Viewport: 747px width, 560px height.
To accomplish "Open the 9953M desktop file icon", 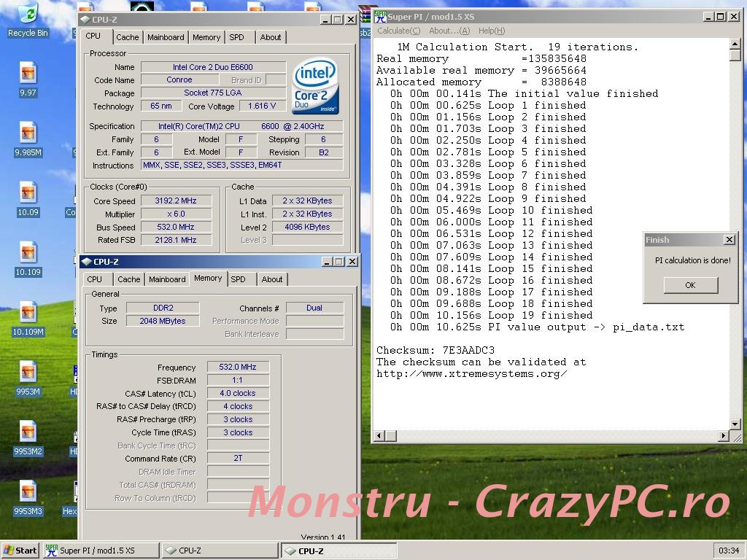I will click(28, 378).
